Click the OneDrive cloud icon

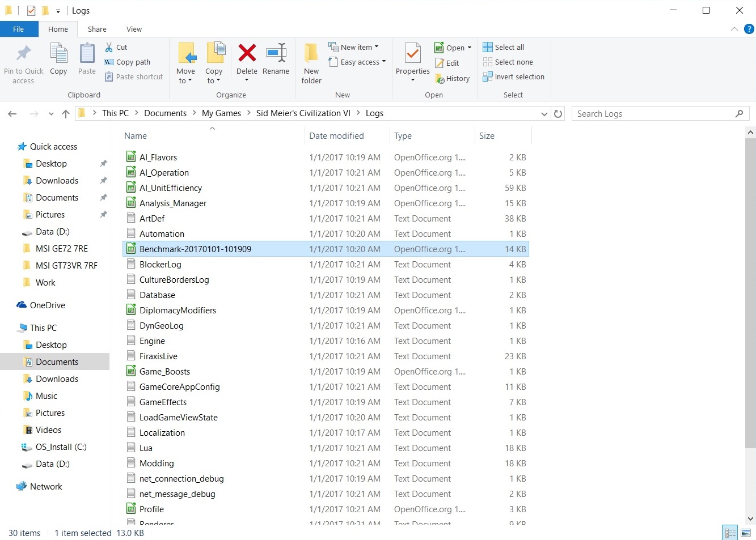click(x=22, y=305)
